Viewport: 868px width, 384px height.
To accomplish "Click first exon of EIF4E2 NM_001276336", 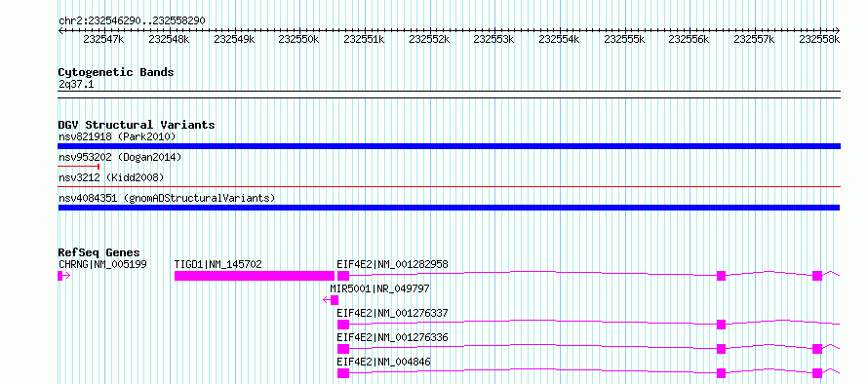I will [343, 349].
